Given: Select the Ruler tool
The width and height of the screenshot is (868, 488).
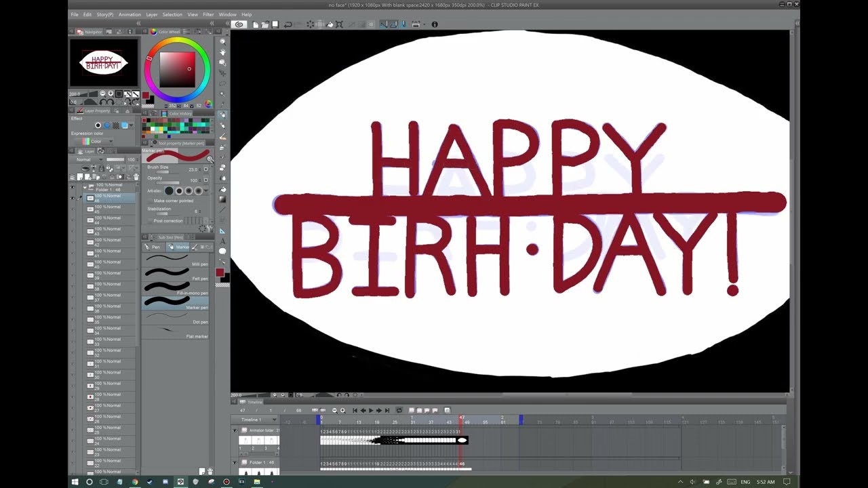Looking at the screenshot, I should [222, 231].
